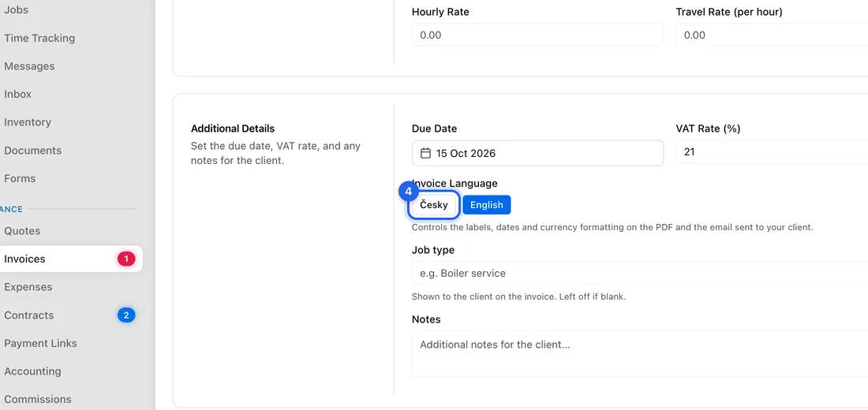Click the Job type label
The height and width of the screenshot is (410, 868).
coord(433,250)
